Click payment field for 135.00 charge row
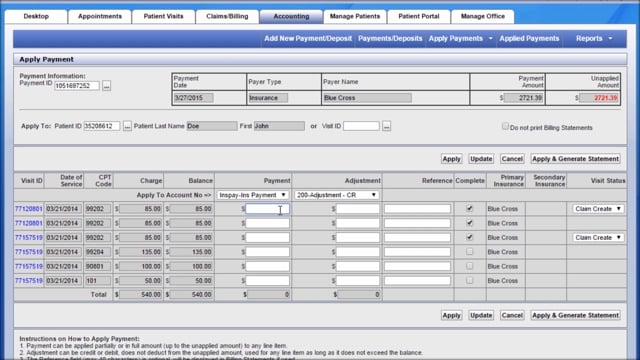This screenshot has width=640, height=360. 267,252
